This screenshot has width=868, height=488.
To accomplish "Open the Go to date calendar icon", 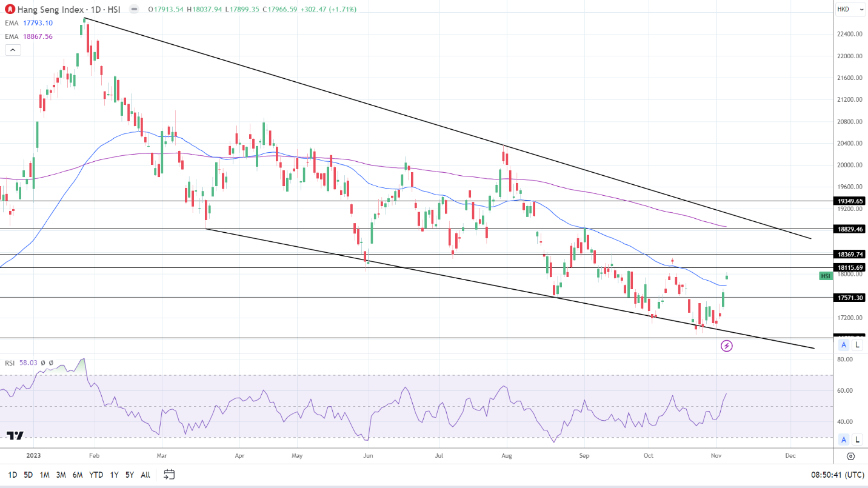I will click(x=169, y=474).
